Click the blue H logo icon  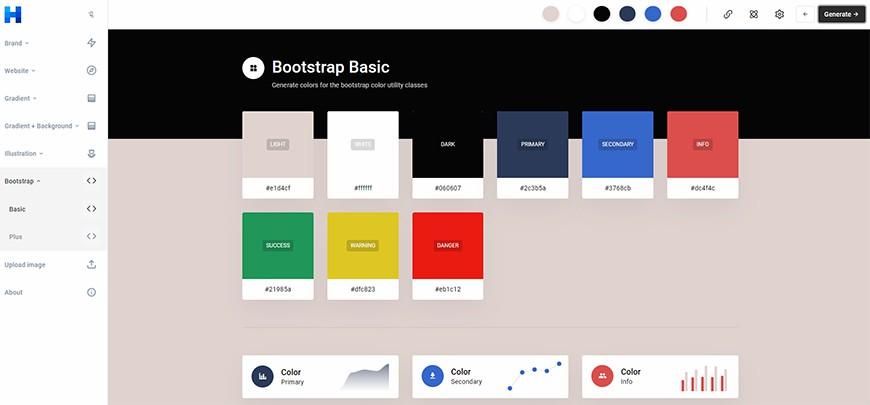(x=13, y=14)
